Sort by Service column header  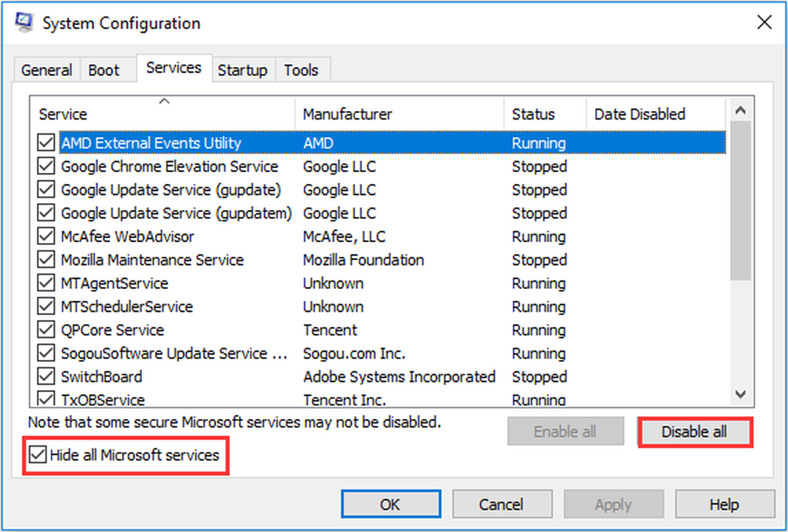164,114
